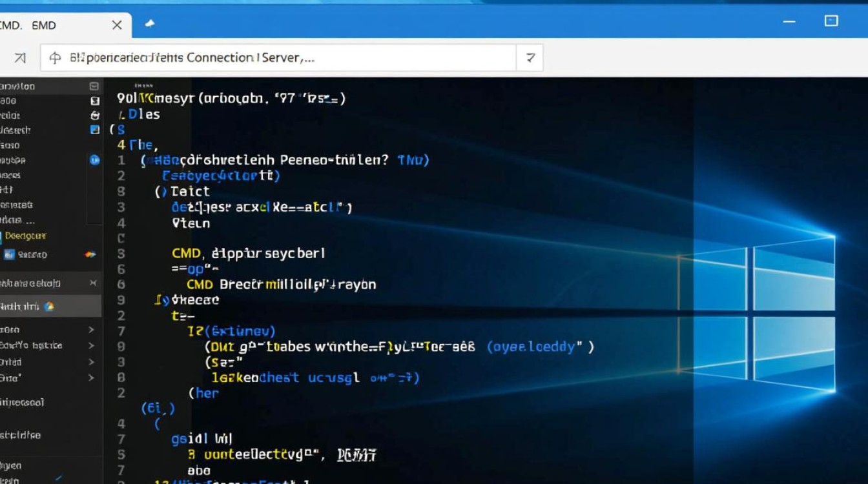This screenshot has width=868, height=484.
Task: Expand the fourth sidebar item with a chevron
Action: (x=91, y=378)
